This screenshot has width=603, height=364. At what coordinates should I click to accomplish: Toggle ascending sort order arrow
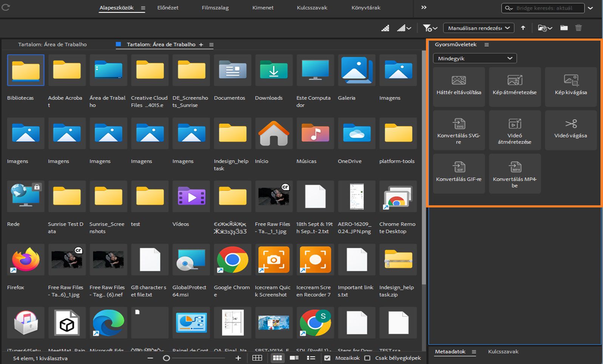tap(523, 28)
